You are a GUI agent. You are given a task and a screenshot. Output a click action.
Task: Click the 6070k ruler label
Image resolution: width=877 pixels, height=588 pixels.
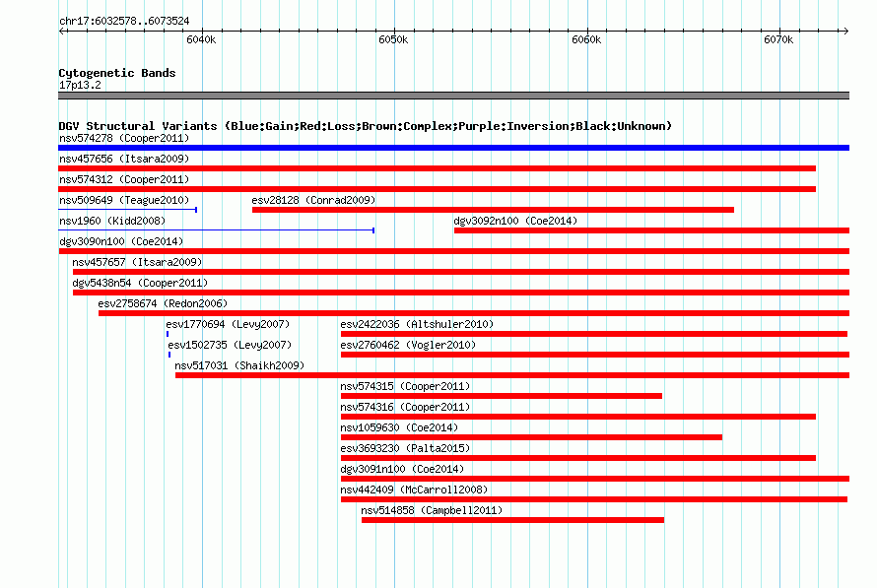tap(778, 39)
